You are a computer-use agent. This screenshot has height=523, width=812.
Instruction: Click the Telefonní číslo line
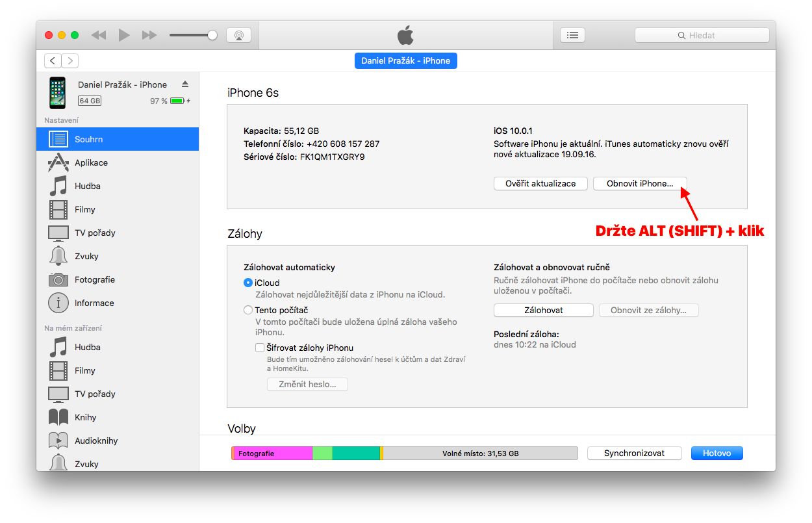(x=312, y=144)
